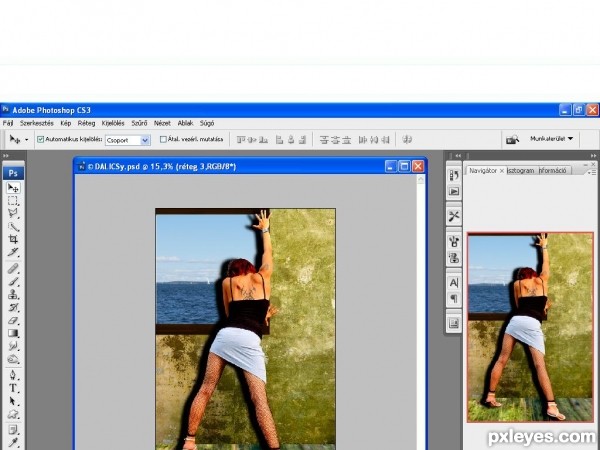This screenshot has width=600, height=450.
Task: Close the Navigátor tab with its x
Action: tap(502, 171)
